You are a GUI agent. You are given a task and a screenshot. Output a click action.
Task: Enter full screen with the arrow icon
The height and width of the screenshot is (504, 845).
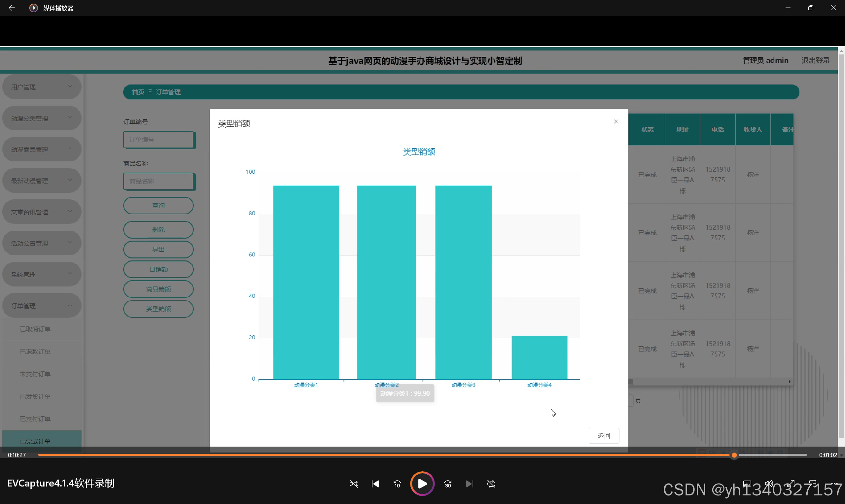(791, 483)
